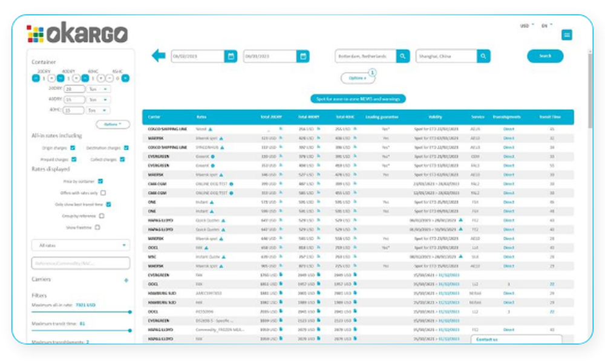
Task: Click the Rotterdam, Netherlands origin field
Action: (365, 56)
